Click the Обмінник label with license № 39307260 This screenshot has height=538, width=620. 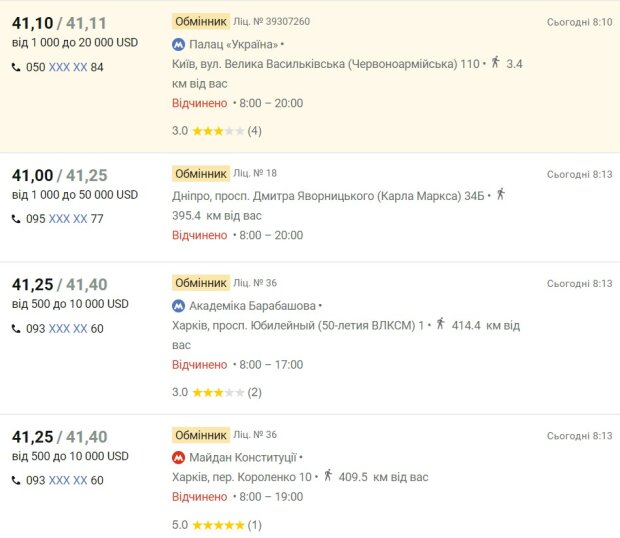(200, 21)
